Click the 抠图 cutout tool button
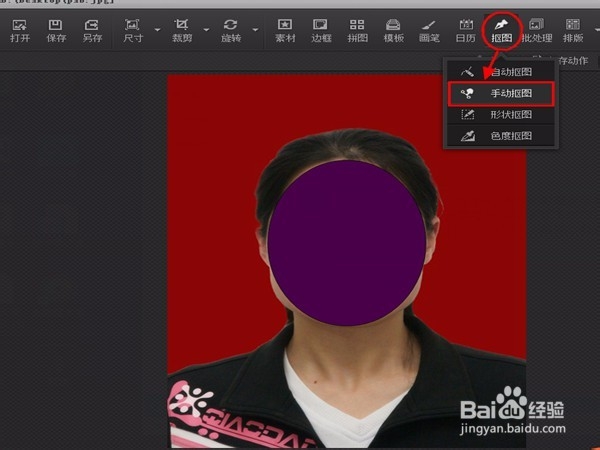Viewport: 600px width, 450px height. pyautogui.click(x=502, y=31)
